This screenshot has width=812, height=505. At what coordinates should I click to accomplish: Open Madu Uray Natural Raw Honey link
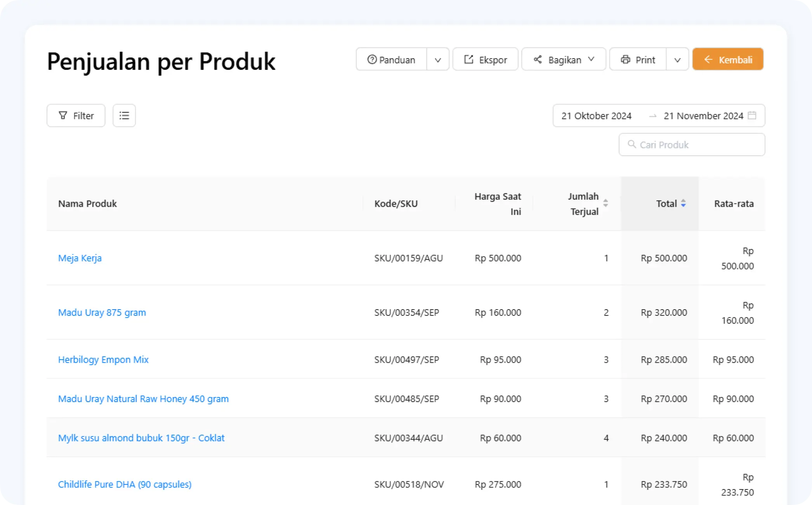143,399
